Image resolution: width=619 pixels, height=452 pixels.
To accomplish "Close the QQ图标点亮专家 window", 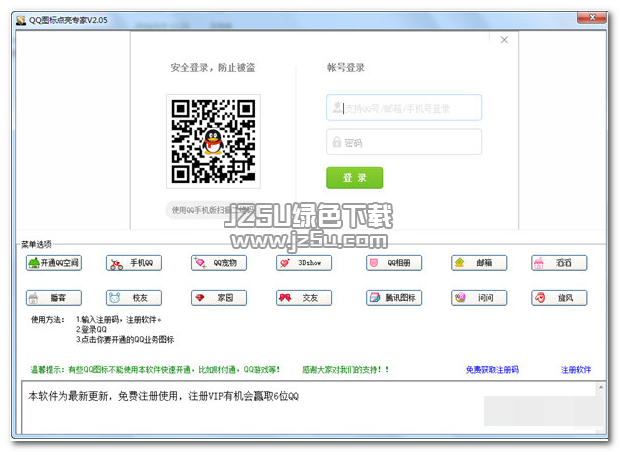I will 592,18.
